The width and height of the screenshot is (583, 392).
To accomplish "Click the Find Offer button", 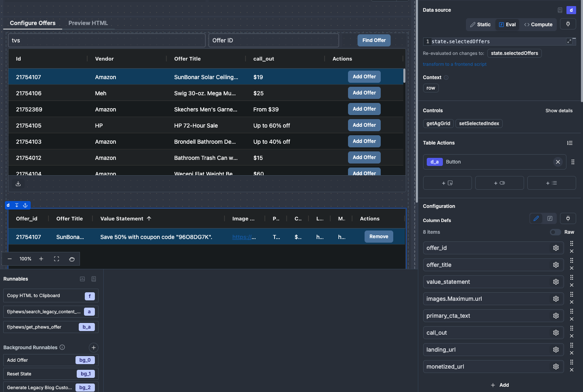I will 374,40.
